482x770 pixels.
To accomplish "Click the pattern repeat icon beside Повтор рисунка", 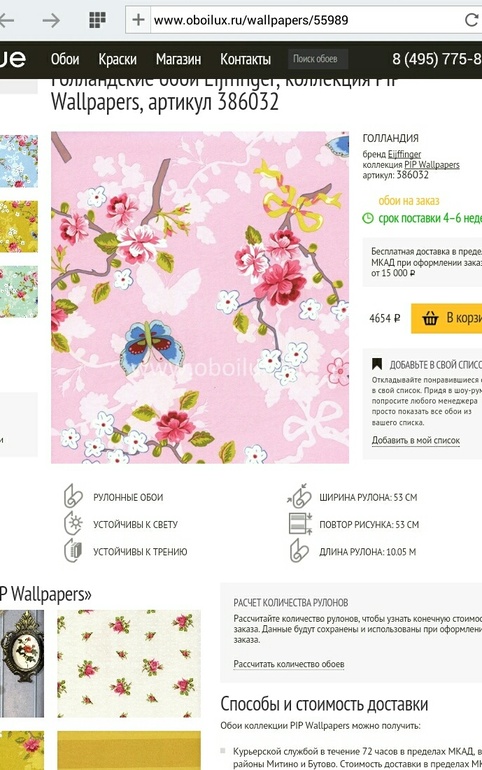I will pos(300,523).
